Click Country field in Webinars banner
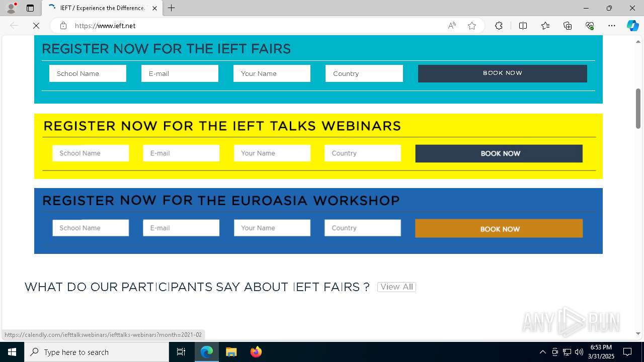This screenshot has width=644, height=362. (x=363, y=153)
